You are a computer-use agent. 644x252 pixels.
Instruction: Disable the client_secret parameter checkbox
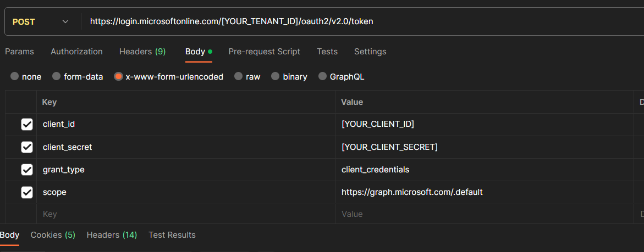(27, 147)
